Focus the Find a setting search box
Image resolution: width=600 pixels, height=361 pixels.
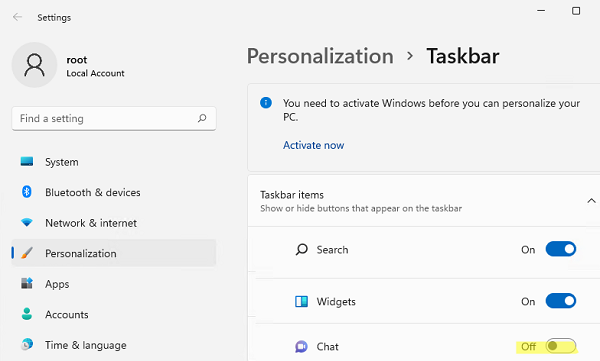point(114,119)
